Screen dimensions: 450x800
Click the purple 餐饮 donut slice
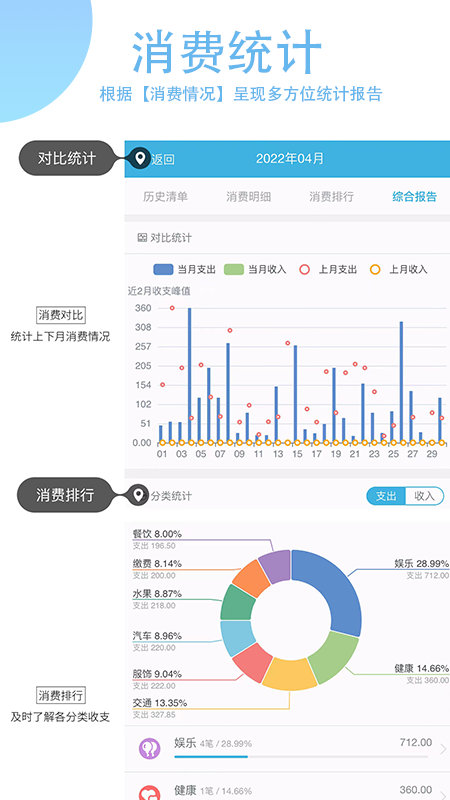[x=276, y=565]
